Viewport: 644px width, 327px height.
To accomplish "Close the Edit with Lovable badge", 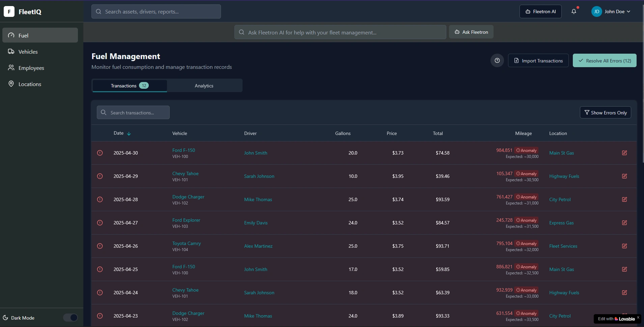I will click(638, 317).
